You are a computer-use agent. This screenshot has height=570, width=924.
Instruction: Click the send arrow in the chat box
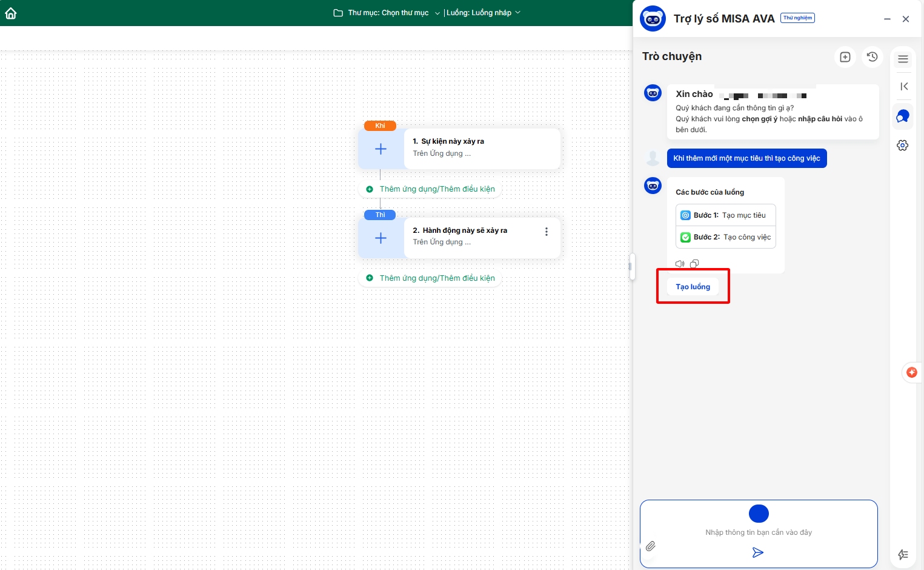click(757, 552)
